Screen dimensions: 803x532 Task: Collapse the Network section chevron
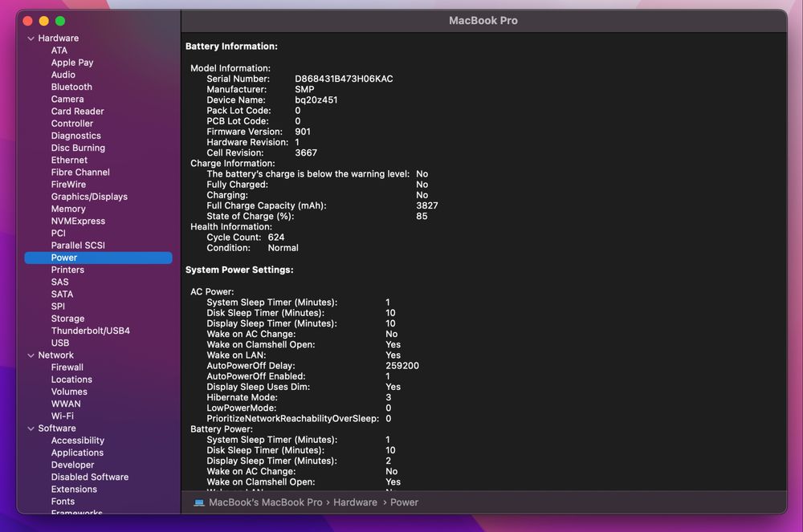point(31,355)
